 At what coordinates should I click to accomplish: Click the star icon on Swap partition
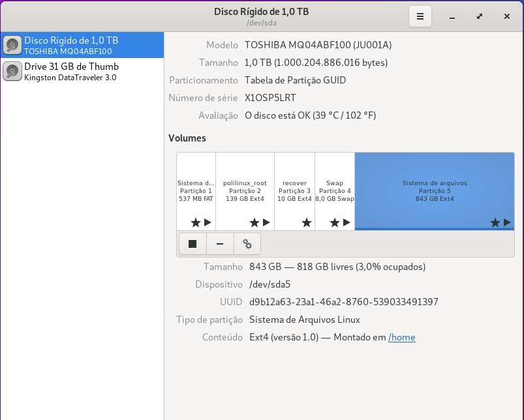(x=335, y=222)
